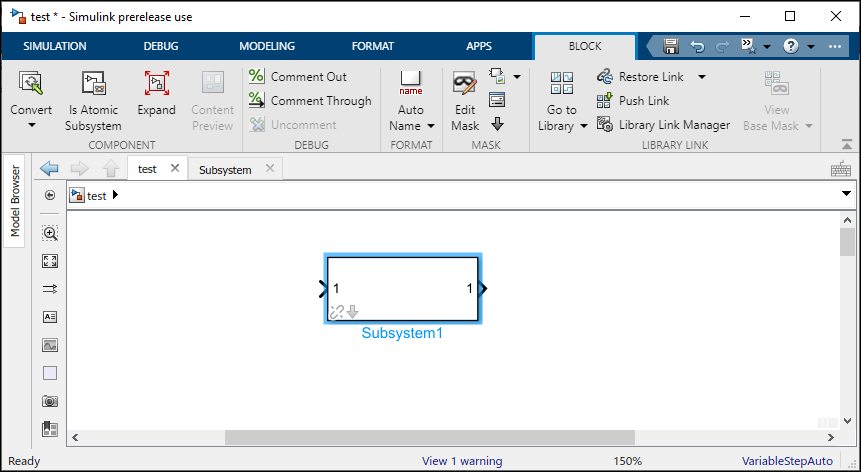Expand the Go to Library dropdown arrow

coord(583,126)
